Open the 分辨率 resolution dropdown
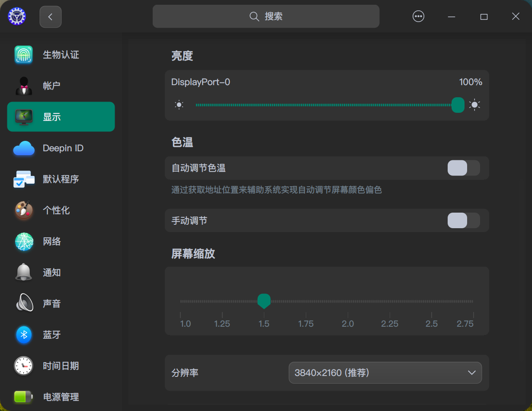 pyautogui.click(x=385, y=373)
